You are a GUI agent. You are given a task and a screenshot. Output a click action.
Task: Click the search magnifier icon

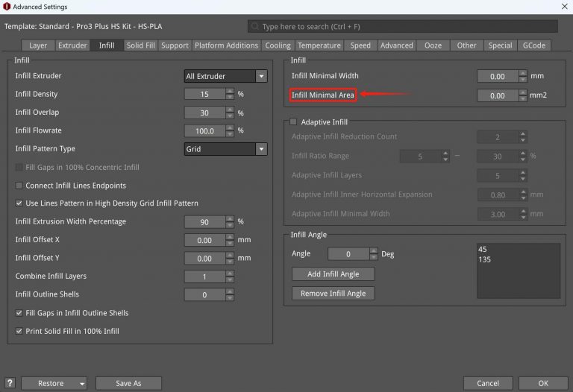(255, 26)
